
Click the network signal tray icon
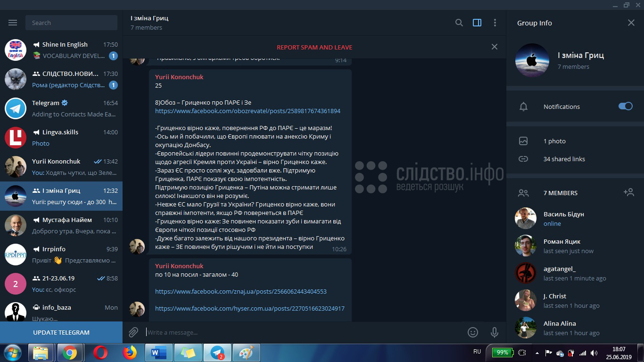click(583, 353)
